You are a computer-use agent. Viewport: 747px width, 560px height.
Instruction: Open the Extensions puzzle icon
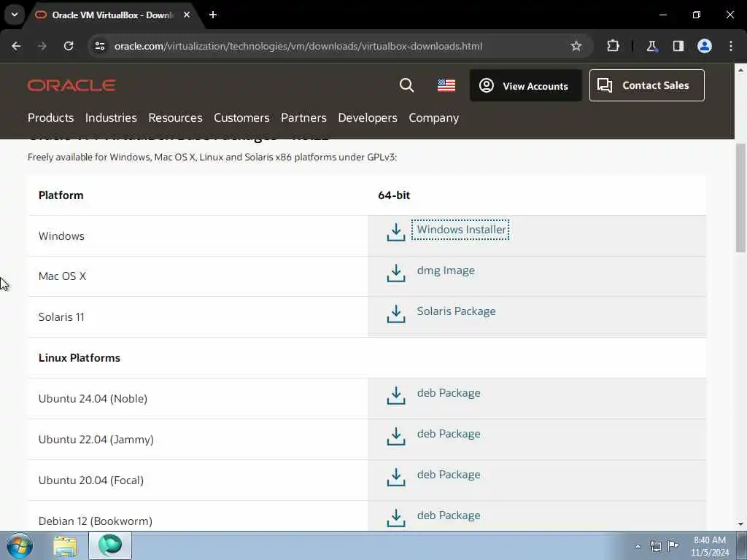click(x=613, y=46)
